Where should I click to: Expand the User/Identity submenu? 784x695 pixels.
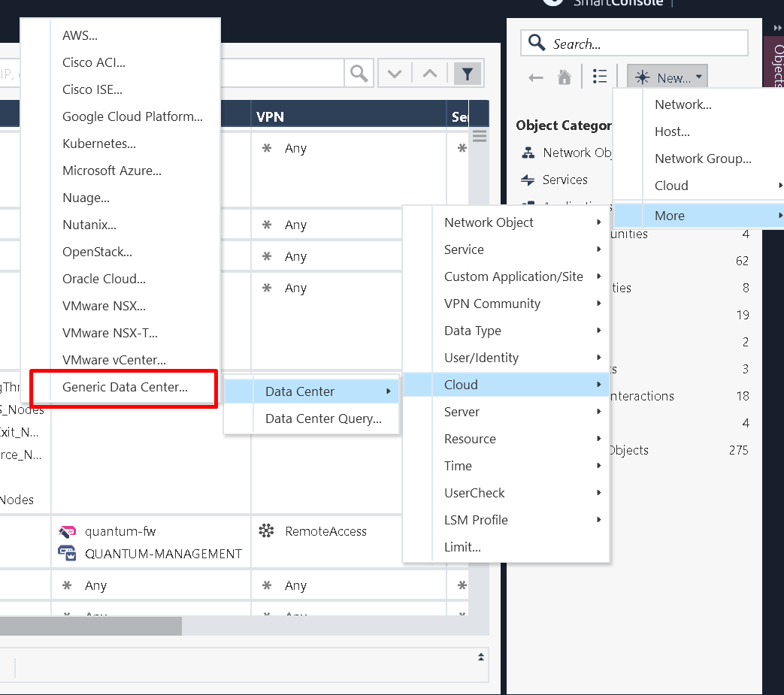[x=506, y=357]
